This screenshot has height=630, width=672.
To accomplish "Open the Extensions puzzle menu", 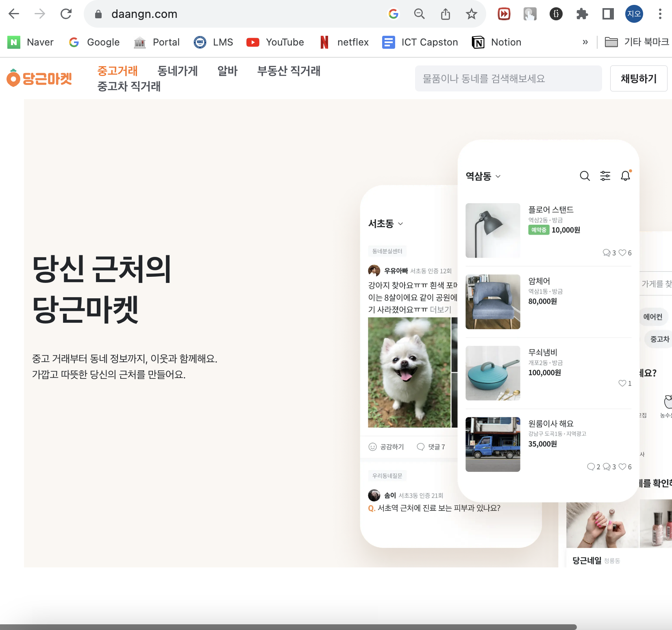I will pyautogui.click(x=582, y=14).
